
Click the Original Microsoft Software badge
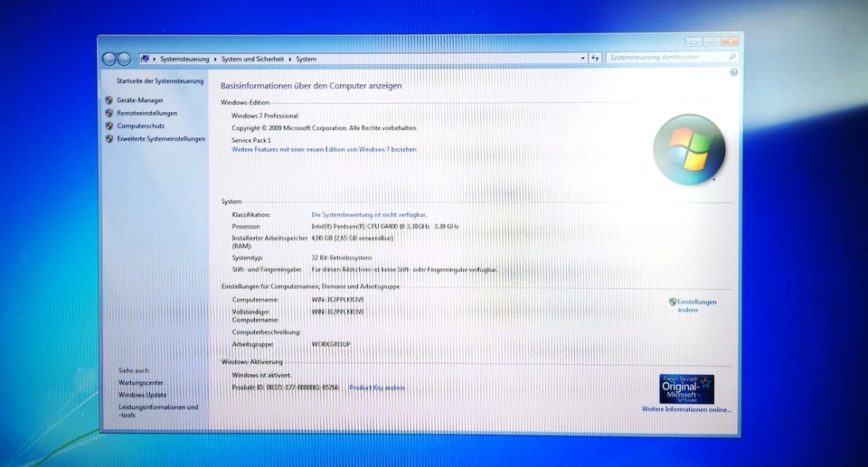pyautogui.click(x=686, y=389)
